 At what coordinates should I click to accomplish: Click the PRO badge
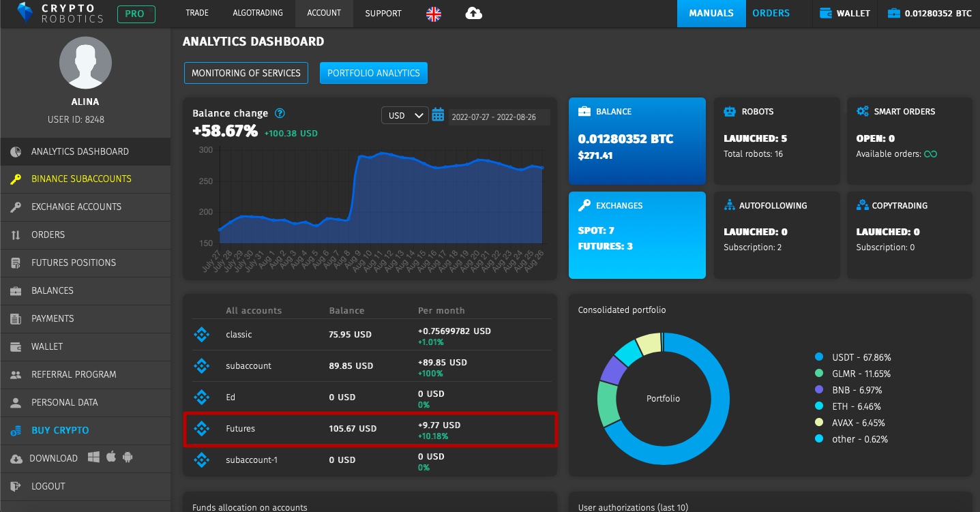(x=136, y=14)
